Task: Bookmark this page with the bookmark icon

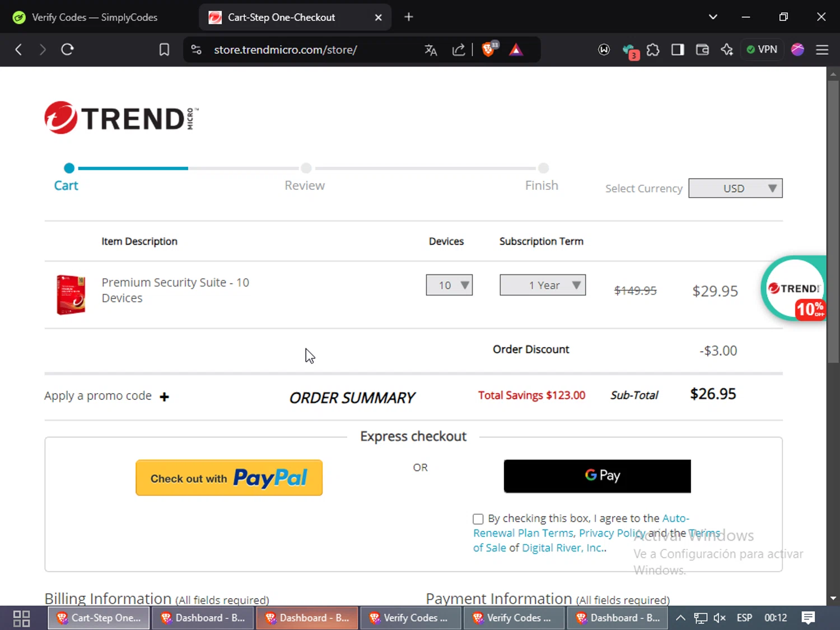Action: coord(164,50)
